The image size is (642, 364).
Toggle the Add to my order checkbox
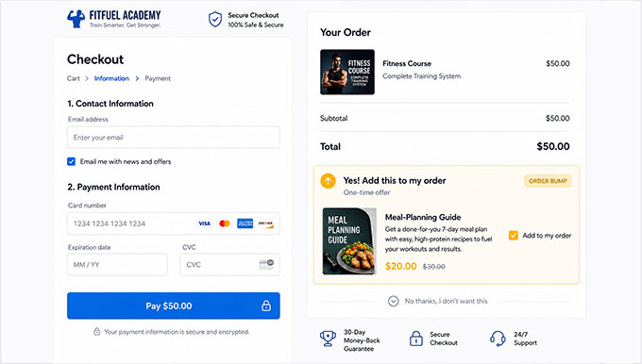pos(513,236)
